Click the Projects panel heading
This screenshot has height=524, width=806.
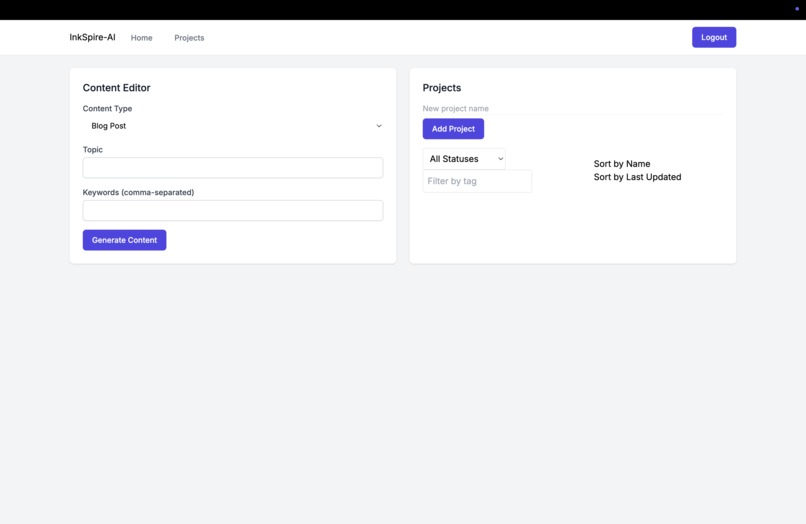(x=442, y=88)
